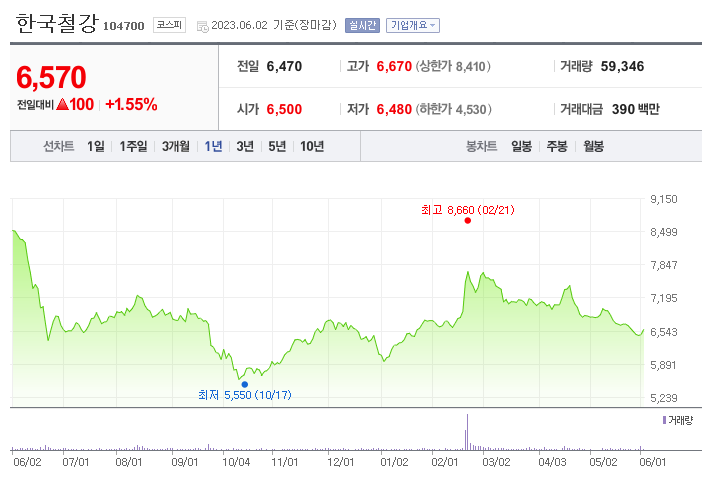This screenshot has width=702, height=484.
Task: Click the 6,543 y-axis label
Action: coord(663,332)
